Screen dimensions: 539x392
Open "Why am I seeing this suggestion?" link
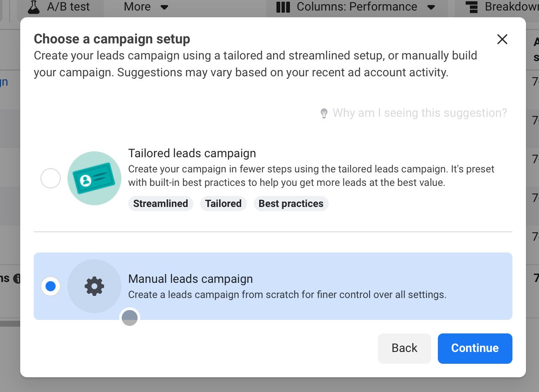tap(419, 113)
